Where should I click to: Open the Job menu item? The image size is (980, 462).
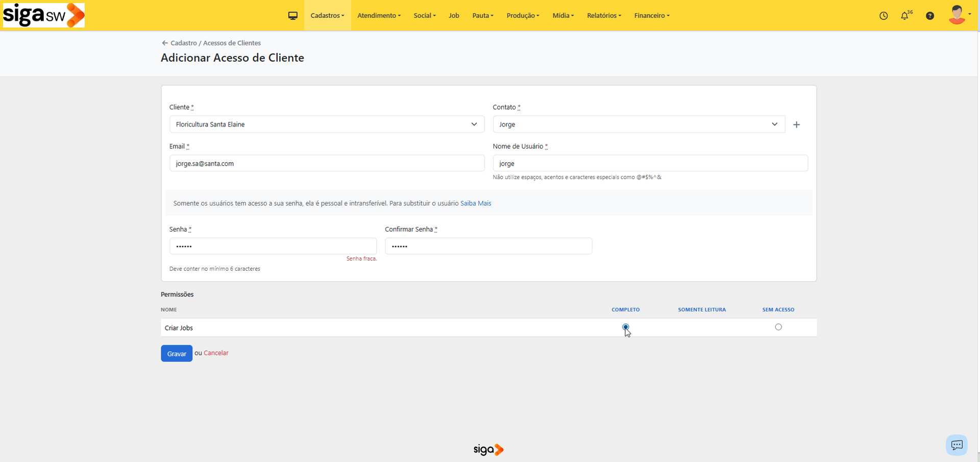[454, 16]
